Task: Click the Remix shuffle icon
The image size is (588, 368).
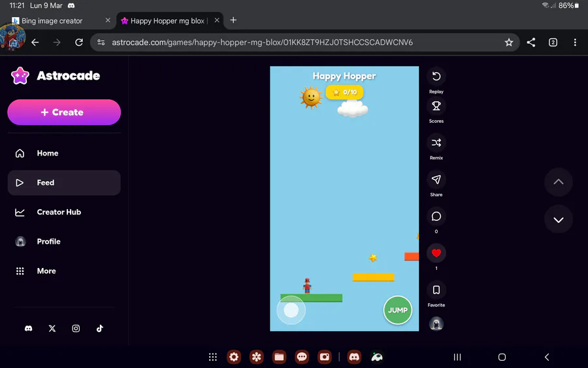Action: 436,143
